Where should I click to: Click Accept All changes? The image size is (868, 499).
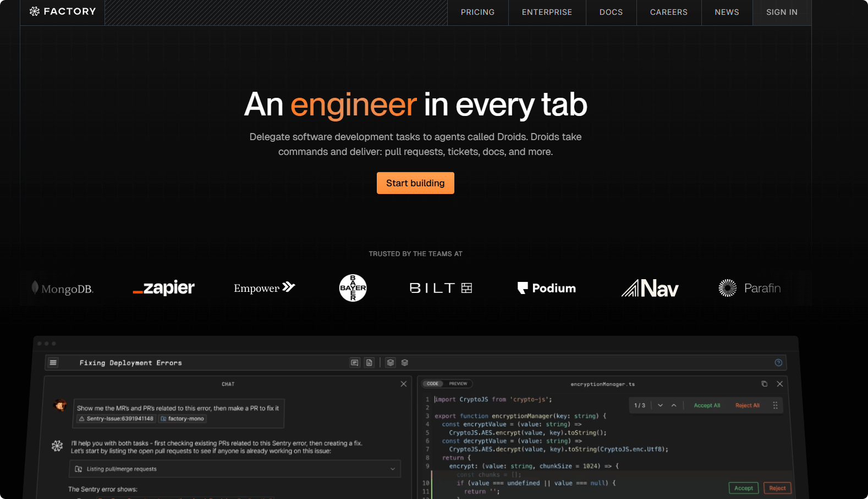(707, 406)
